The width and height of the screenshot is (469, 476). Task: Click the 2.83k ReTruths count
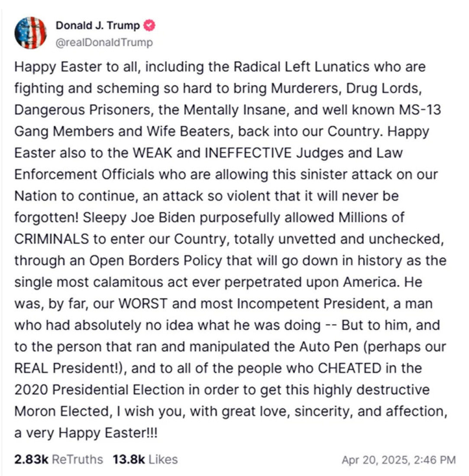point(31,459)
